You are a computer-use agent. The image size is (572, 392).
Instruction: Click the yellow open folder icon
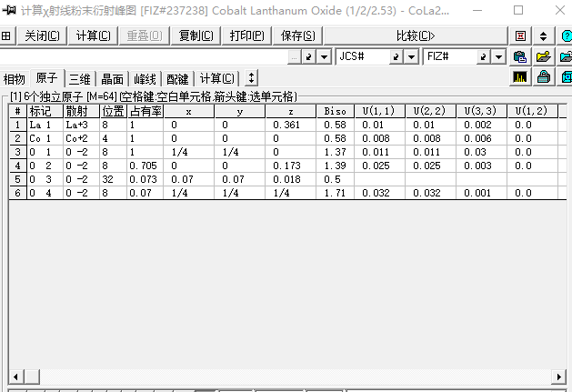point(543,56)
